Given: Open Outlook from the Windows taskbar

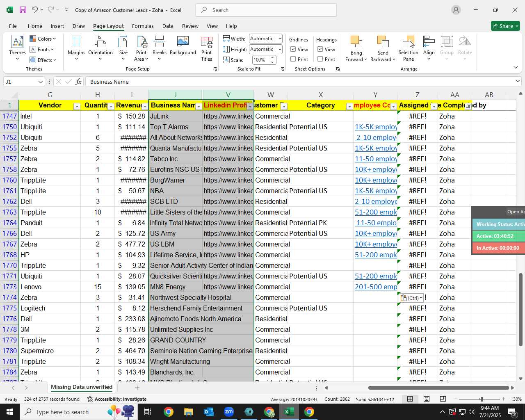Looking at the screenshot, I should (x=209, y=412).
